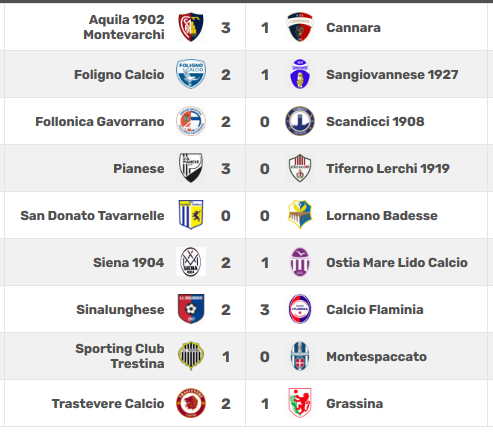Open the Foligno Calcio club logo
This screenshot has width=493, height=432.
(191, 74)
